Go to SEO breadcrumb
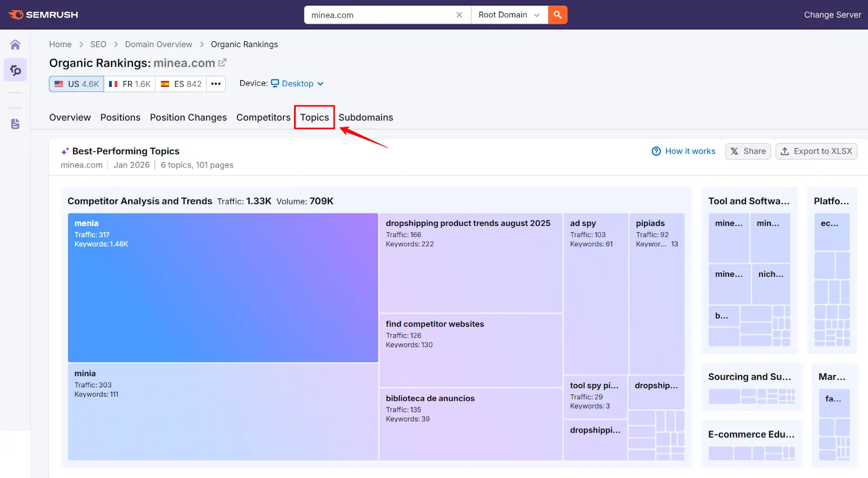Screen dimensions: 868x478 [x=98, y=44]
